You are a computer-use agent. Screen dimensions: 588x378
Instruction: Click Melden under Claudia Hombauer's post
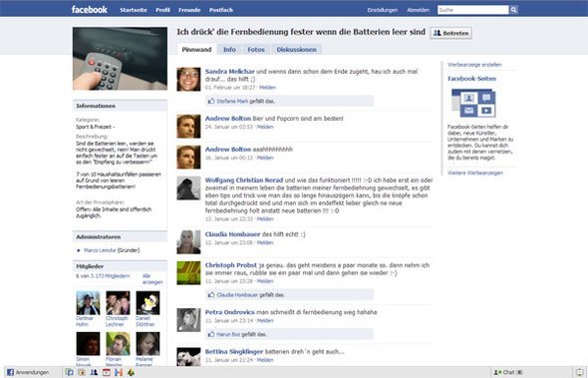click(265, 242)
